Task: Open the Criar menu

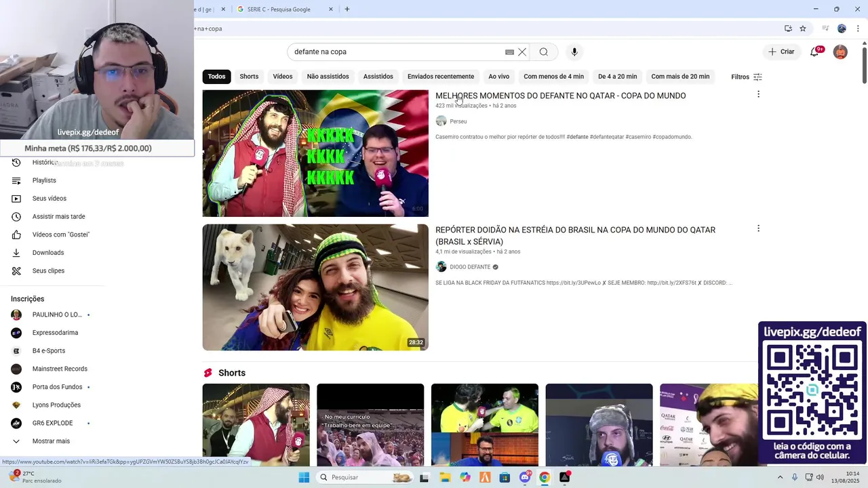Action: [781, 52]
